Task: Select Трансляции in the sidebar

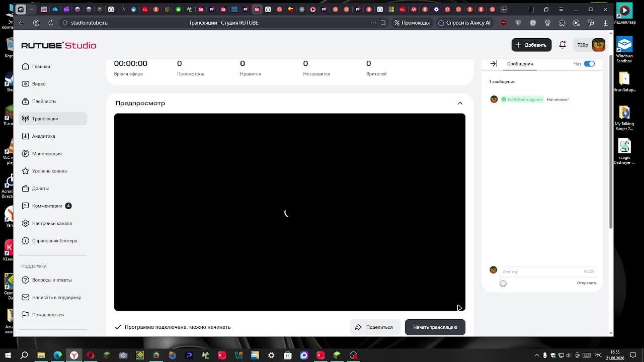Action: [x=53, y=119]
